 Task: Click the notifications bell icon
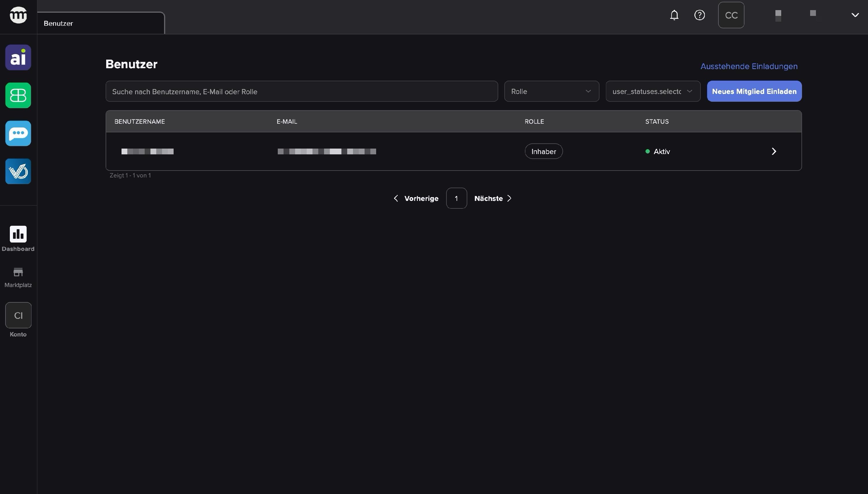tap(674, 15)
